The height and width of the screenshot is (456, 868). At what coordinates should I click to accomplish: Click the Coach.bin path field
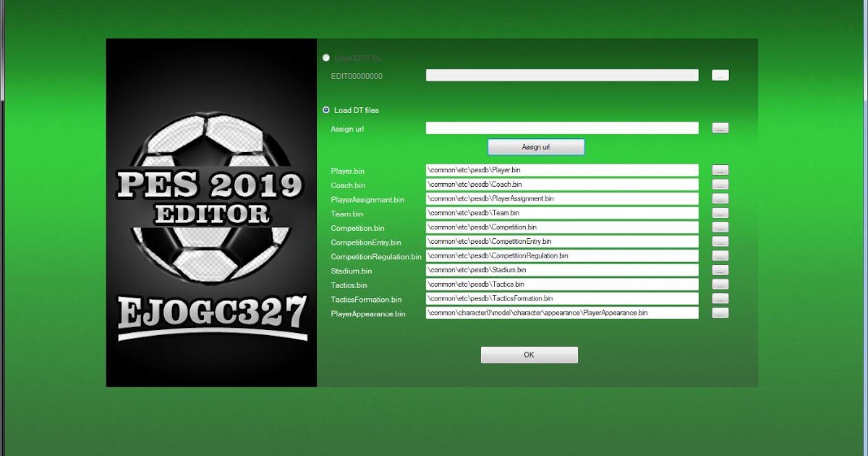click(562, 185)
